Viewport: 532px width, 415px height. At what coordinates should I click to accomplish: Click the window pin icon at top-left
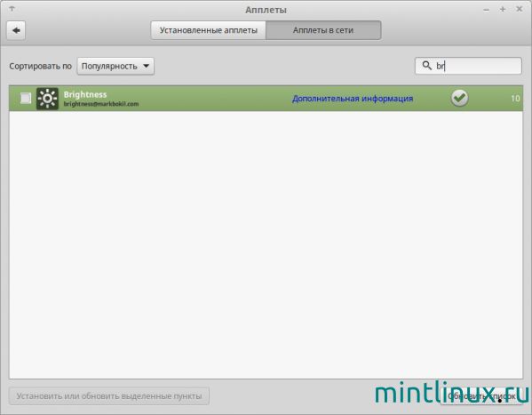(x=12, y=9)
